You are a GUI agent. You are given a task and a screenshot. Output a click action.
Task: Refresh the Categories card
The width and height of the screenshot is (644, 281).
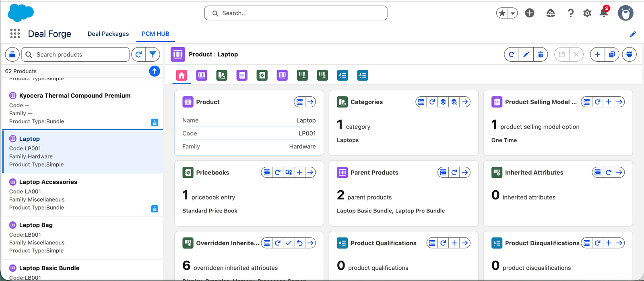432,102
